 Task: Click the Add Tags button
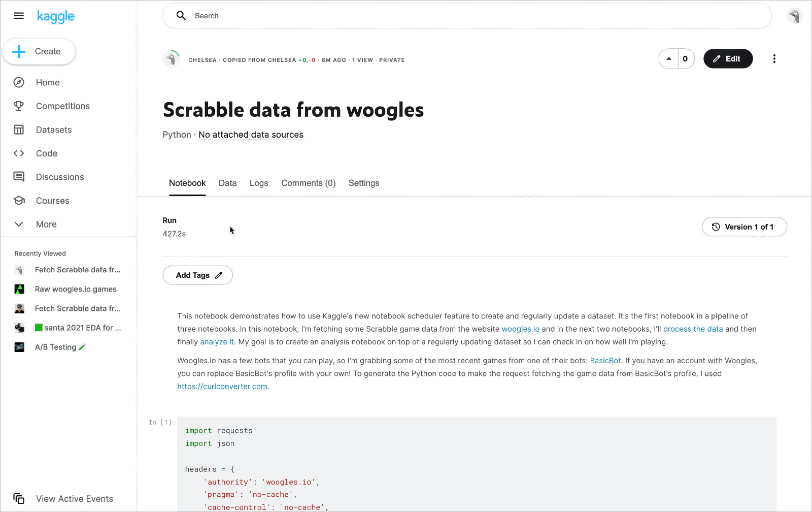click(197, 275)
